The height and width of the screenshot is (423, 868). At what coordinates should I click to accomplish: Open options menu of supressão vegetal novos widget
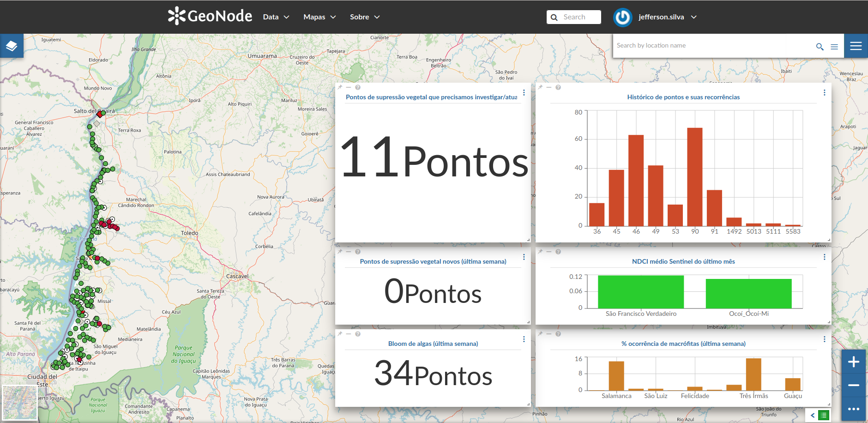524,257
